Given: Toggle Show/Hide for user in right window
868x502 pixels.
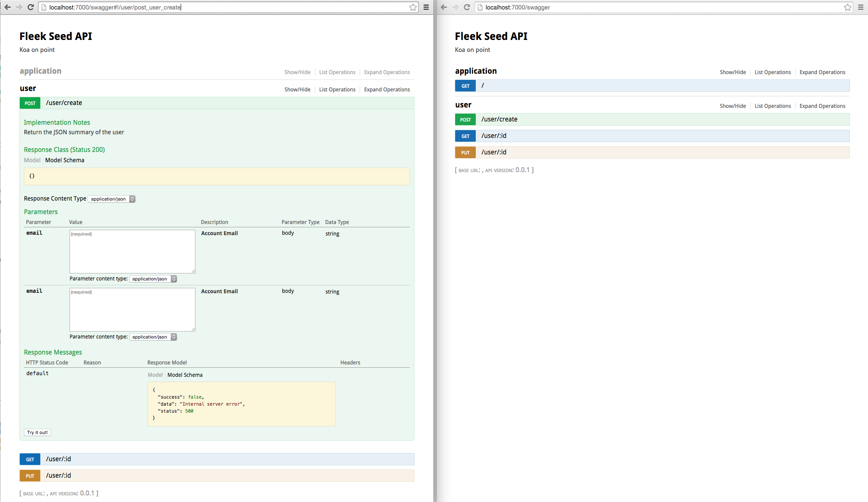Looking at the screenshot, I should point(733,106).
